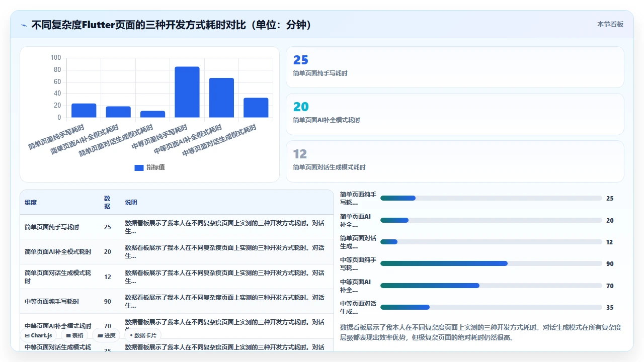Click the 简单页面AI补全模式耗时 chart bar
The height and width of the screenshot is (362, 644).
[x=118, y=112]
